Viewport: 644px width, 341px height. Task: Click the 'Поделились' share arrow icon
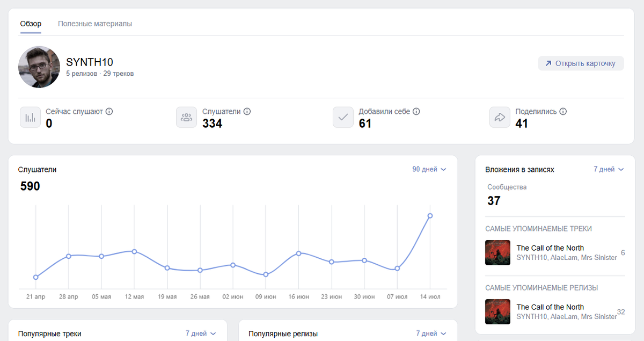(500, 117)
